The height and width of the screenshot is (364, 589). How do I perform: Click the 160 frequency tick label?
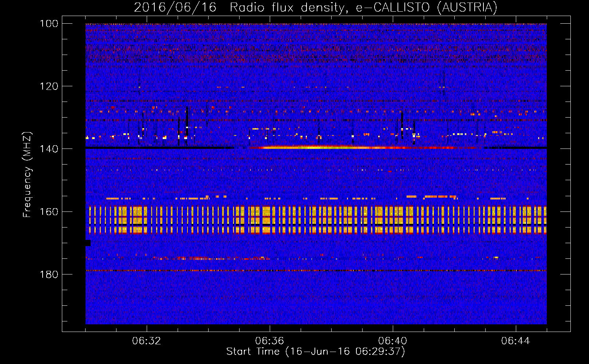[49, 211]
